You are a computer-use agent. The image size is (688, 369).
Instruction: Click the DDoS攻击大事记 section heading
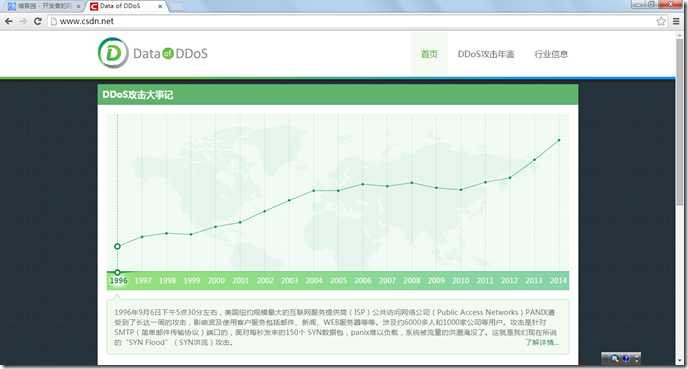point(138,95)
